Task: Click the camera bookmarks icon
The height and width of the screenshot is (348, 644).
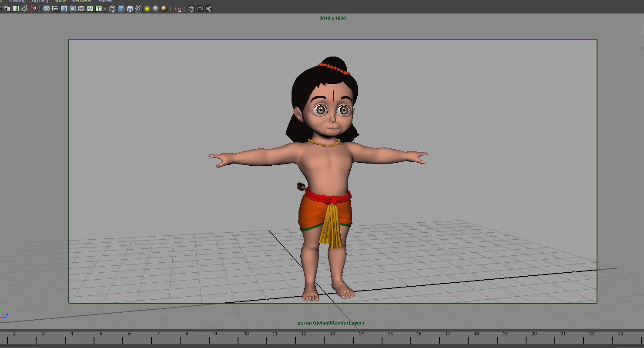Action: tap(16, 9)
